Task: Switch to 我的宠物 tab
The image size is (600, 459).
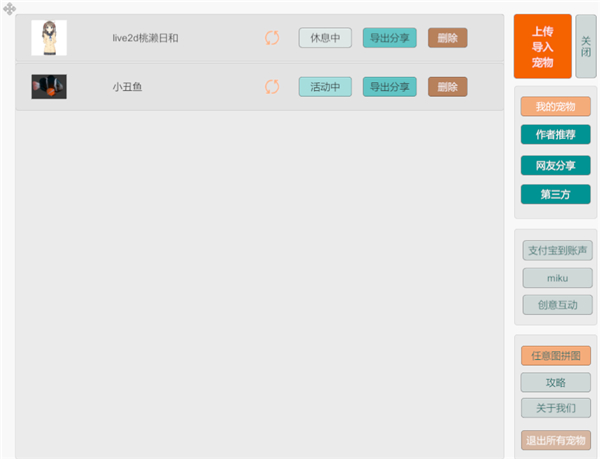Action: tap(555, 106)
